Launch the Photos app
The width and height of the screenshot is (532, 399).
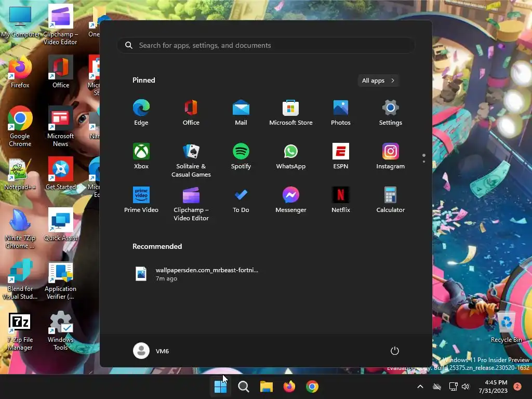pyautogui.click(x=341, y=113)
